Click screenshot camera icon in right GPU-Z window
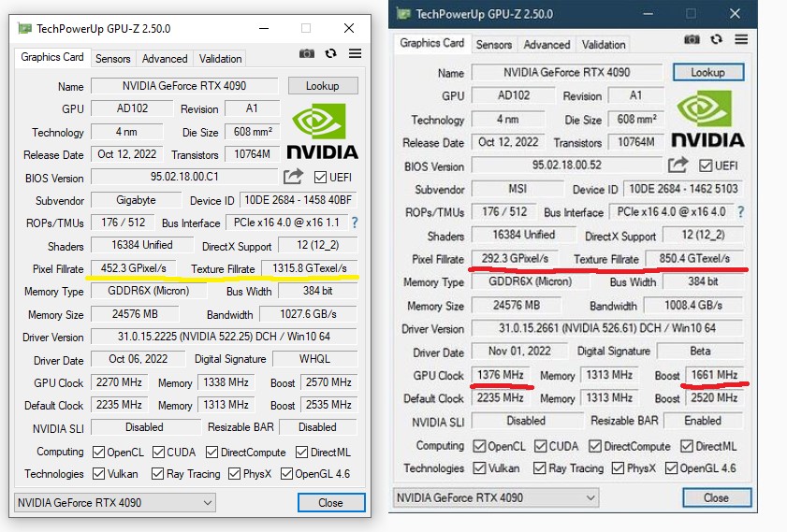Image resolution: width=787 pixels, height=532 pixels. (692, 39)
